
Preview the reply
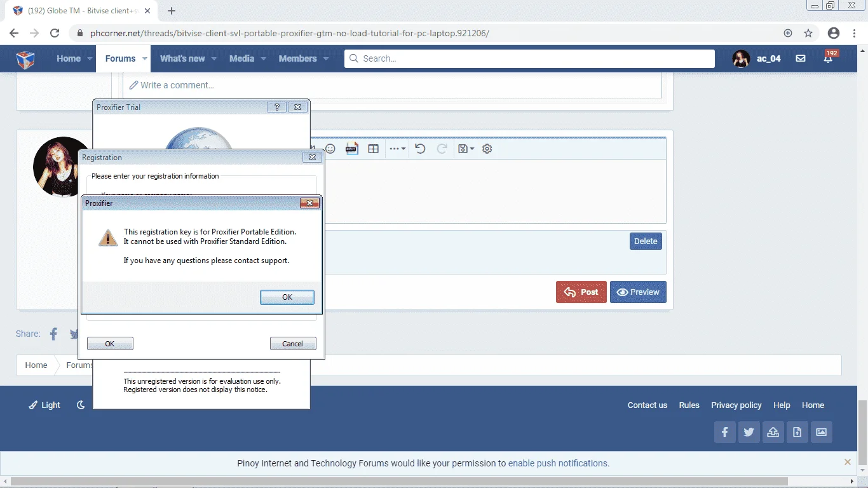point(638,292)
